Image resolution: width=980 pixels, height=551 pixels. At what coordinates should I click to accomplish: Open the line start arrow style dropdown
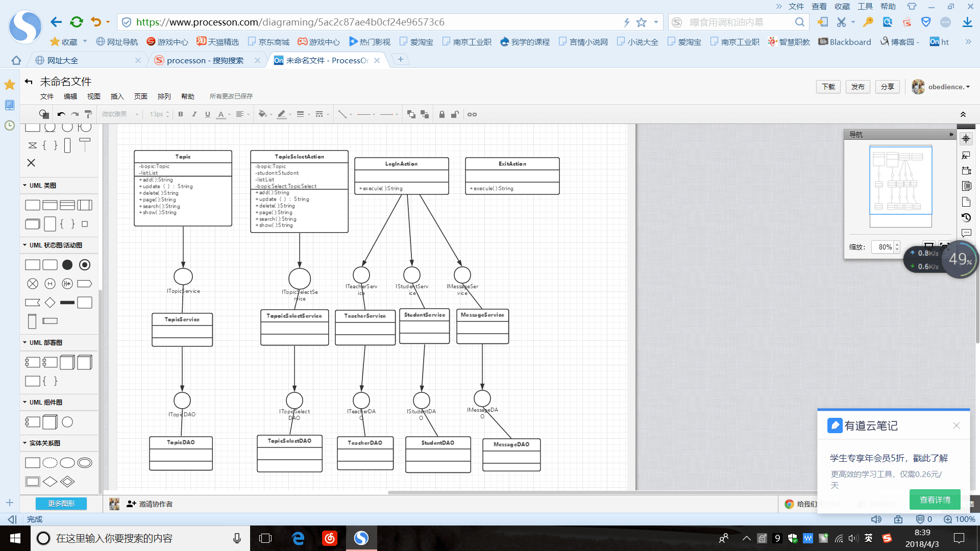[x=366, y=114]
